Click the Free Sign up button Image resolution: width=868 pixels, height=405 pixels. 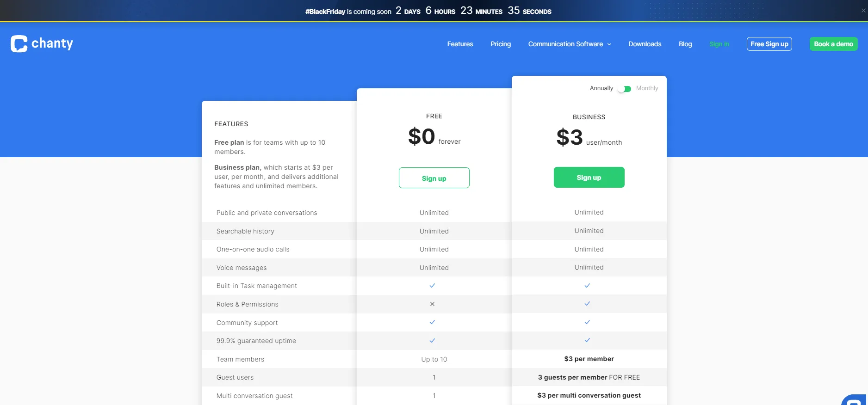[x=769, y=44]
